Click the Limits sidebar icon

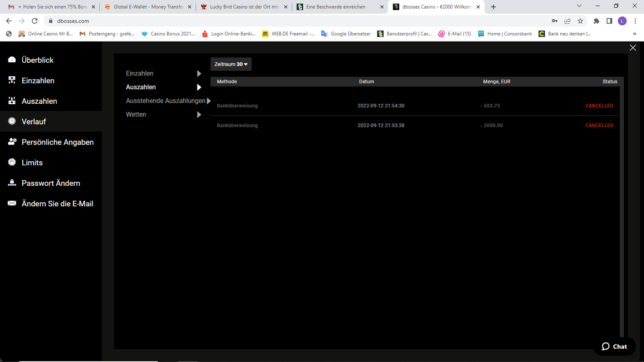point(12,163)
